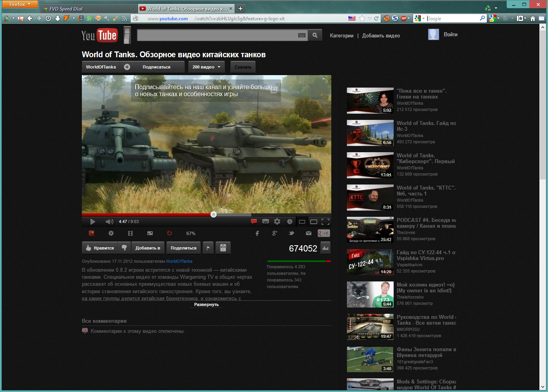This screenshot has height=392, width=548.
Task: Mute the video with the speaker icon
Action: click(x=109, y=221)
